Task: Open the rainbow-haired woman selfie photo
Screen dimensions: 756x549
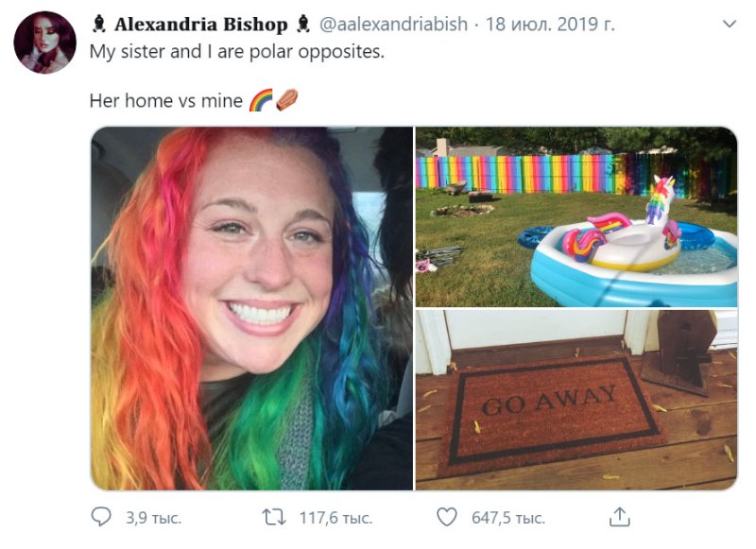Action: click(x=251, y=308)
